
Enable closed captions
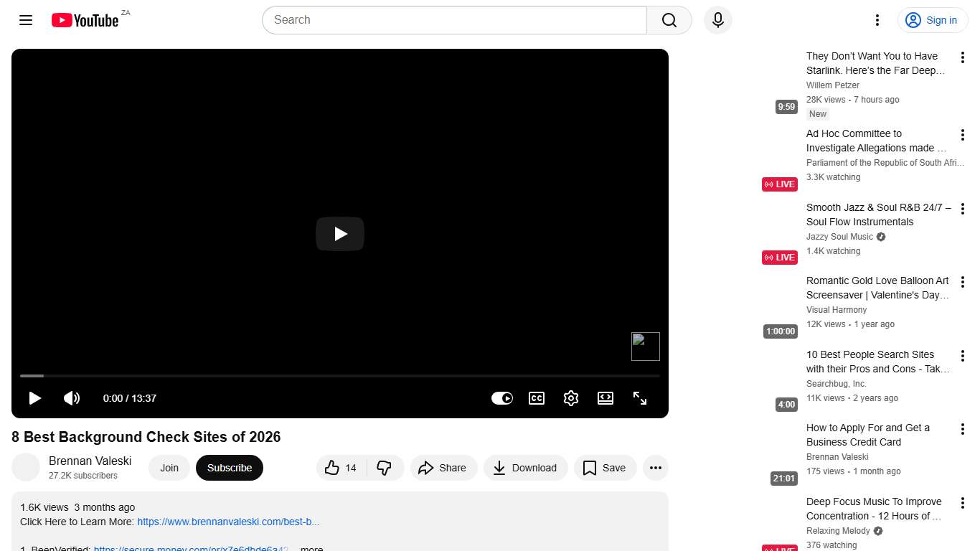click(537, 398)
